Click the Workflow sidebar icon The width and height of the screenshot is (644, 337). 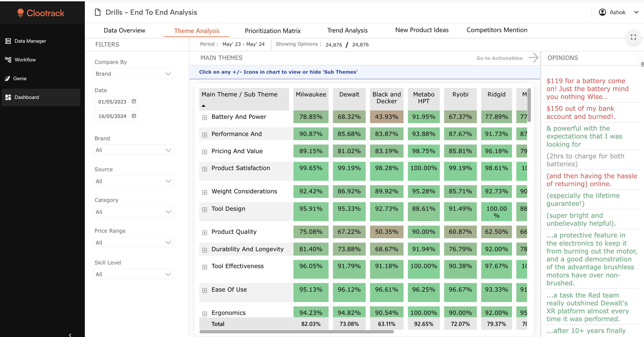click(8, 60)
